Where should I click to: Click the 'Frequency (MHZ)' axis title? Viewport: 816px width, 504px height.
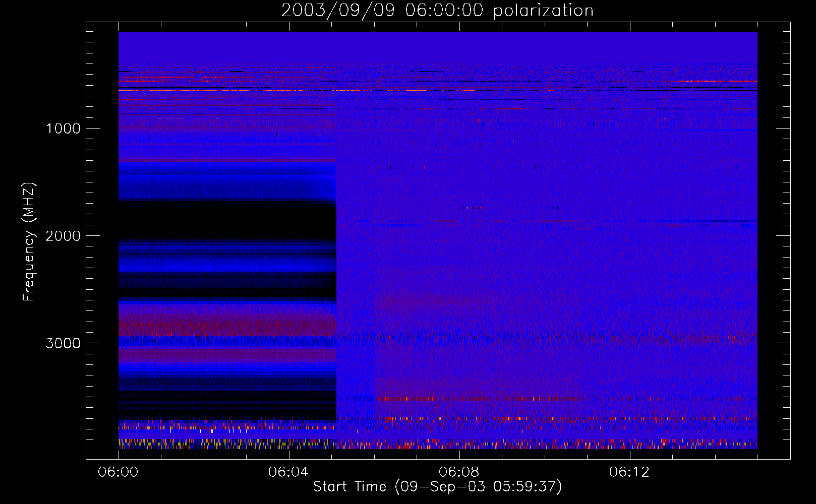(x=29, y=242)
